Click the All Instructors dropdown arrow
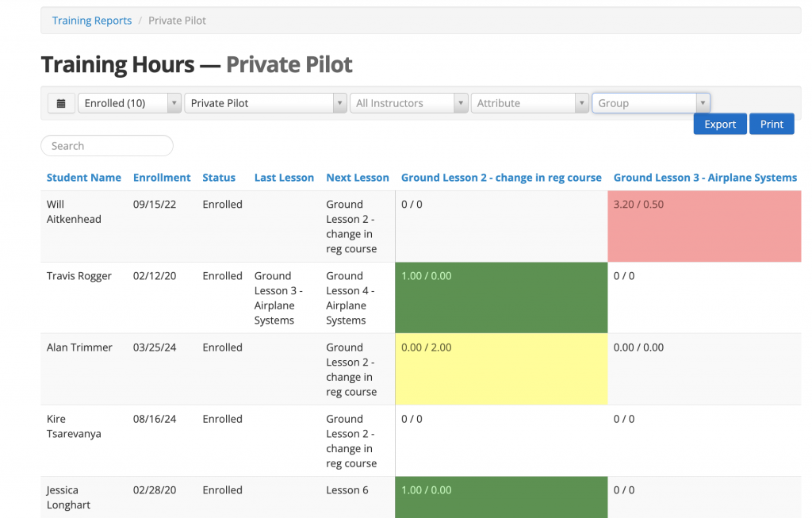This screenshot has height=518, width=812. pos(460,102)
